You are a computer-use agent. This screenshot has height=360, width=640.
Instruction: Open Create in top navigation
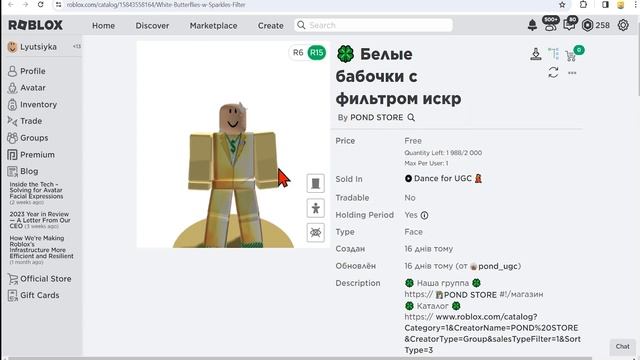tap(270, 25)
